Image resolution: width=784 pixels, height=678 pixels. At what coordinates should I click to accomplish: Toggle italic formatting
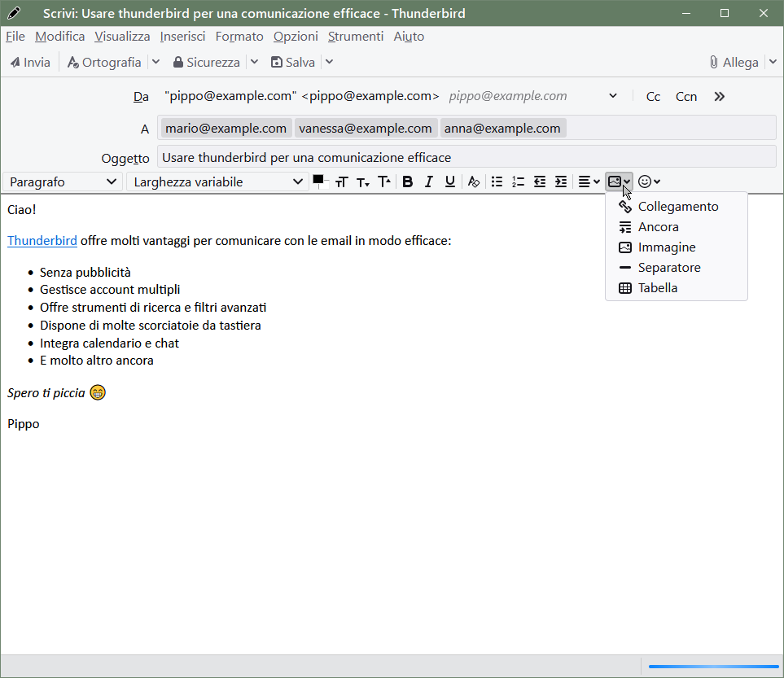point(428,182)
